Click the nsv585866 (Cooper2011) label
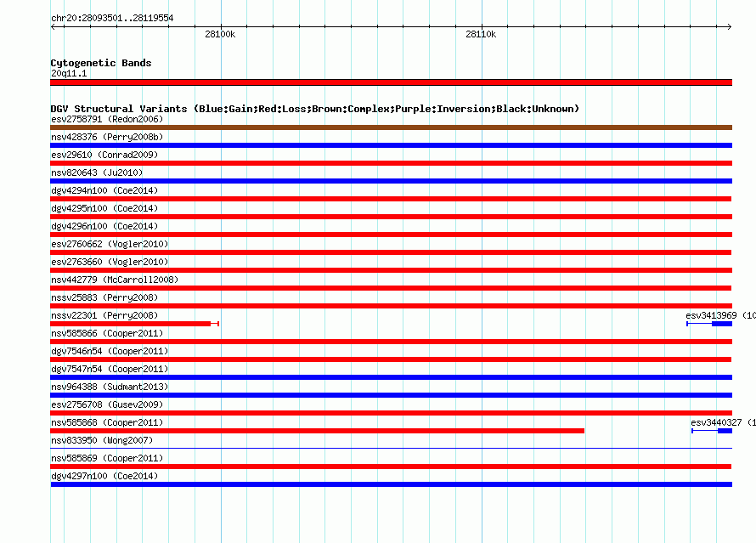The height and width of the screenshot is (543, 756). pyautogui.click(x=107, y=333)
